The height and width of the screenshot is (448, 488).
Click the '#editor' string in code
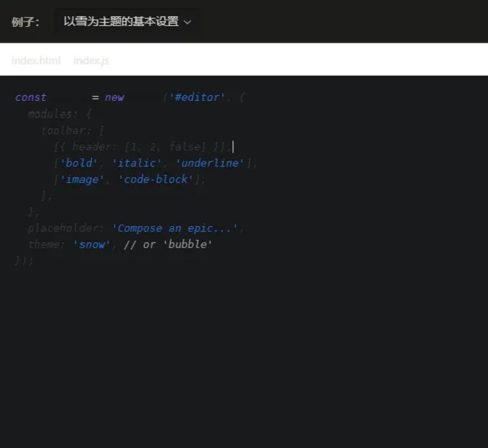click(197, 98)
